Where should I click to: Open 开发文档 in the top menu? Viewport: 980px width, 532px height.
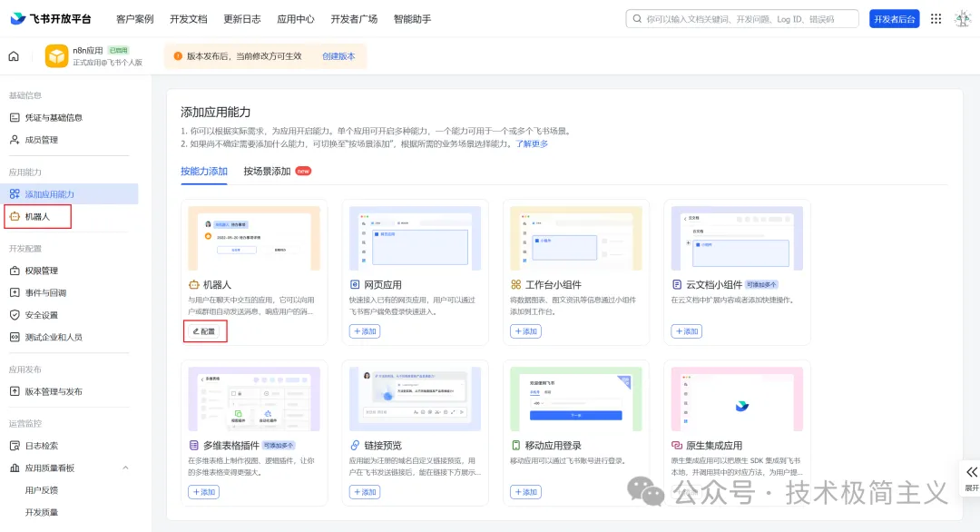pyautogui.click(x=188, y=18)
